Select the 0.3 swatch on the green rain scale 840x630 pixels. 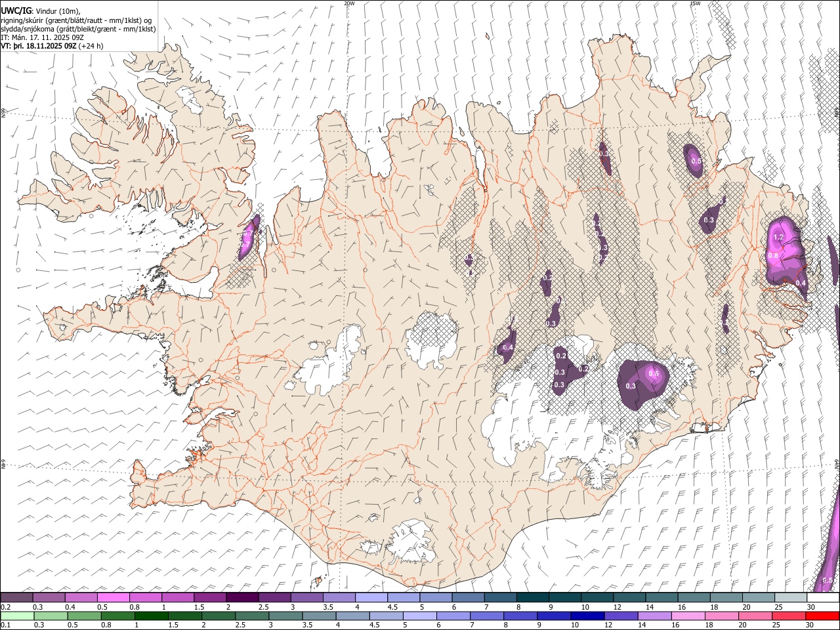point(51,616)
